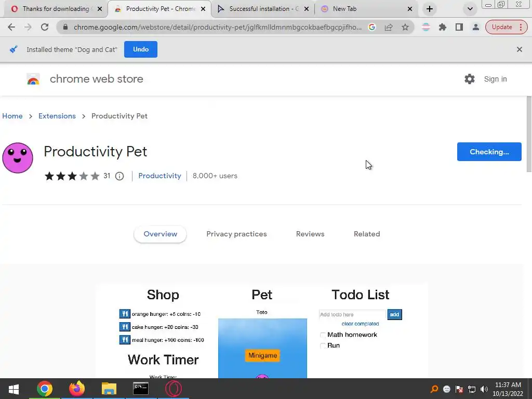Open the Windows Start menu
This screenshot has height=399, width=532.
tap(14, 389)
